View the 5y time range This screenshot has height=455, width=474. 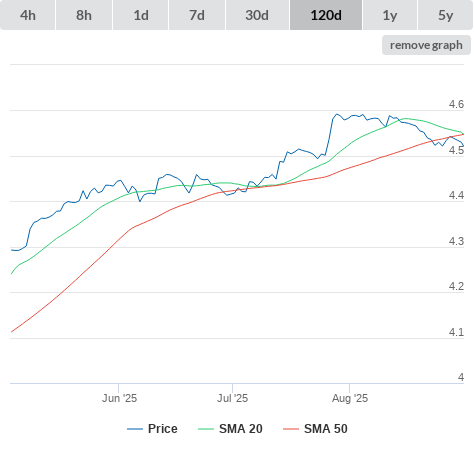(x=446, y=15)
